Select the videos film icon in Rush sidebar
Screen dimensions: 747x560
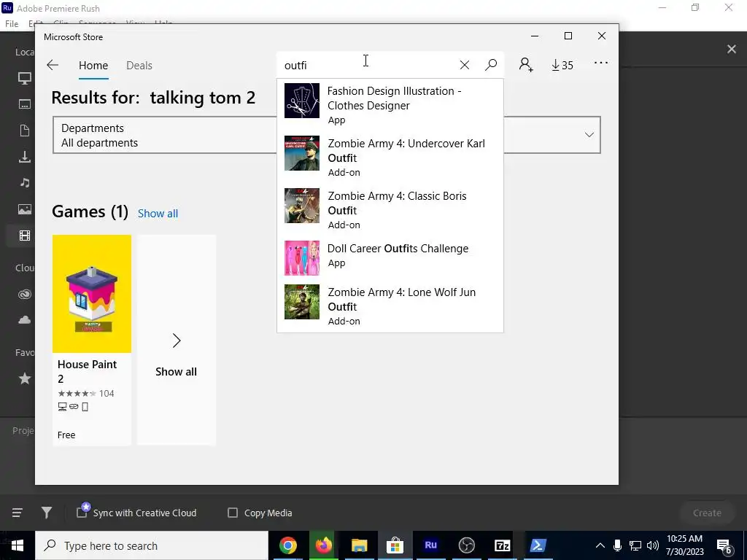coord(25,236)
